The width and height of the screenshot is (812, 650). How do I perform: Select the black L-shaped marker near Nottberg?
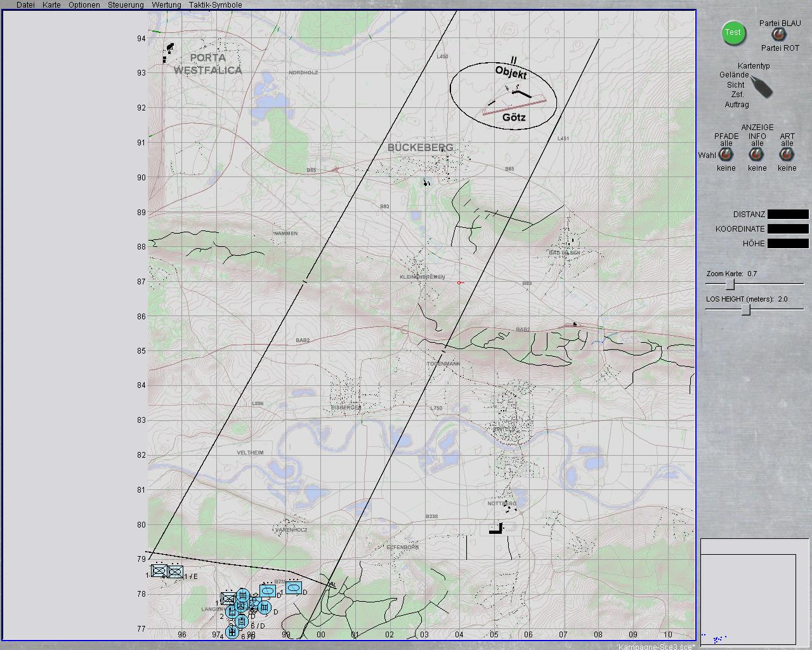(496, 529)
